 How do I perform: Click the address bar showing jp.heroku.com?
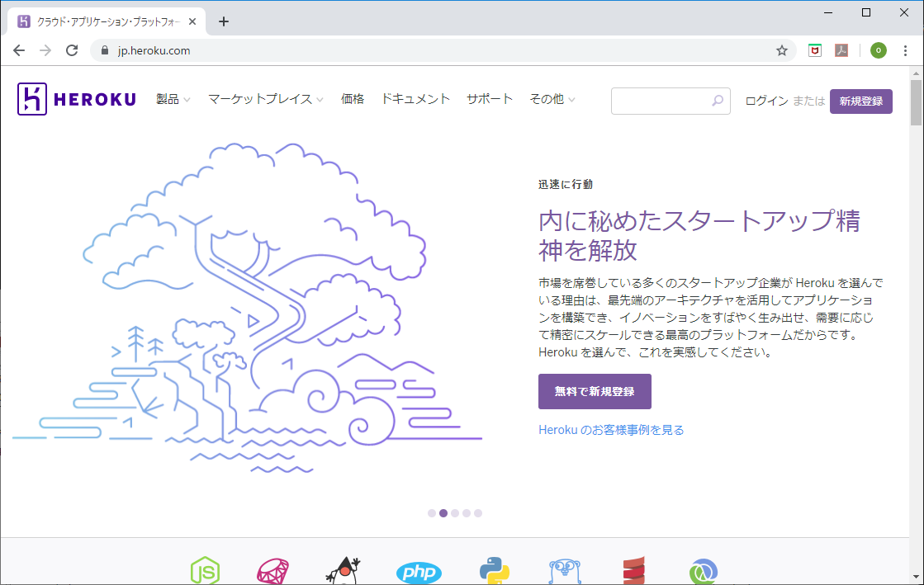[442, 50]
